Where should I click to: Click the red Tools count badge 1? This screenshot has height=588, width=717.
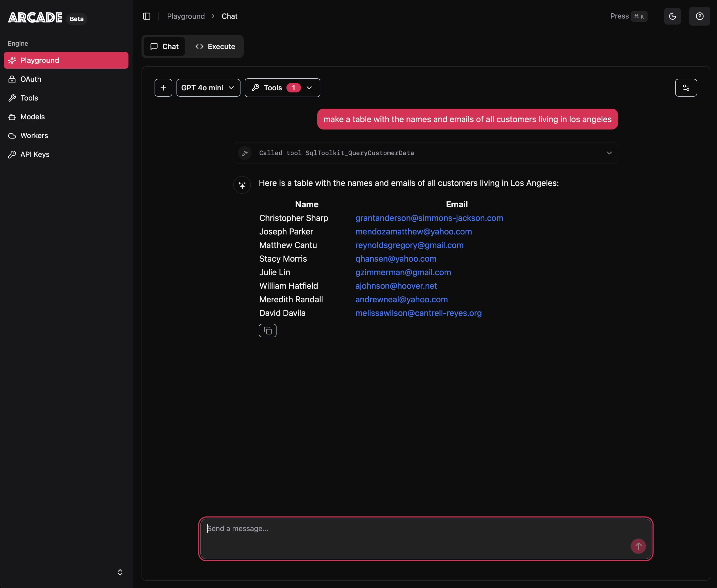[294, 88]
